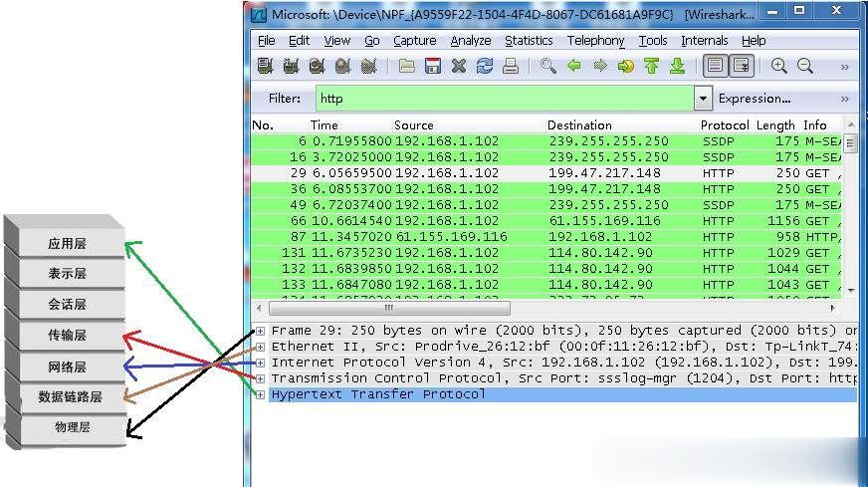Select packet 66 with length 1156
Image resolution: width=868 pixels, height=487 pixels.
546,221
